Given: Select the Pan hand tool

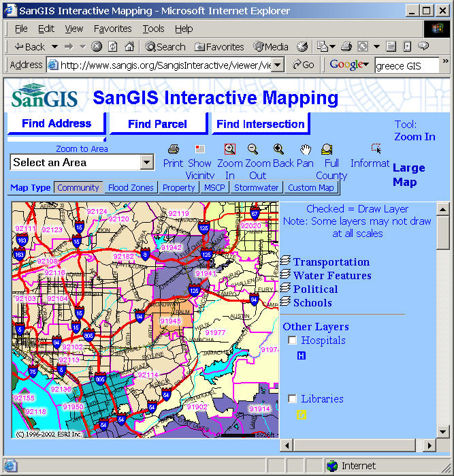Looking at the screenshot, I should tap(306, 149).
